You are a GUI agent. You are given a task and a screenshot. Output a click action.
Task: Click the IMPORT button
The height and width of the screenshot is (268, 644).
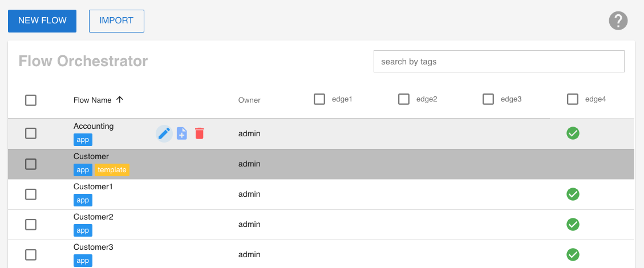(x=116, y=21)
